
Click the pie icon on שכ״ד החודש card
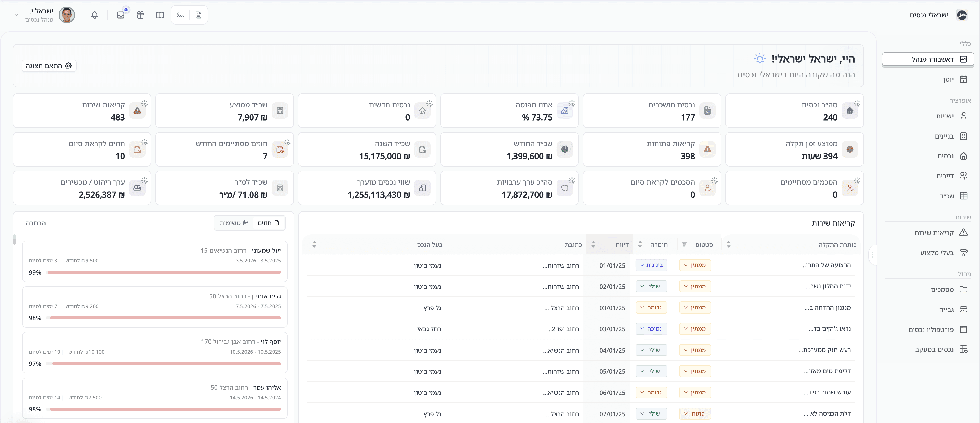tap(565, 149)
